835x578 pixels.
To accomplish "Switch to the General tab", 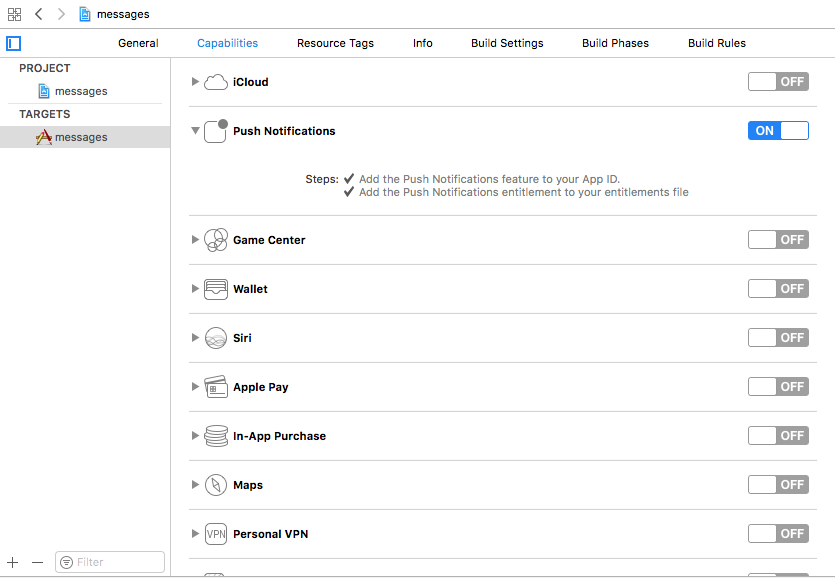I will tap(138, 43).
